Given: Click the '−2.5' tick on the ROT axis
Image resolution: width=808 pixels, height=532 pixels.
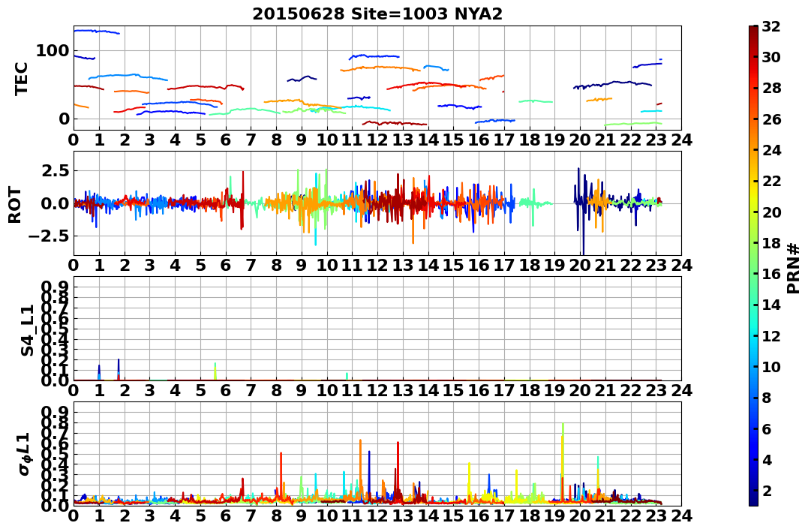Looking at the screenshot, I should [48, 236].
